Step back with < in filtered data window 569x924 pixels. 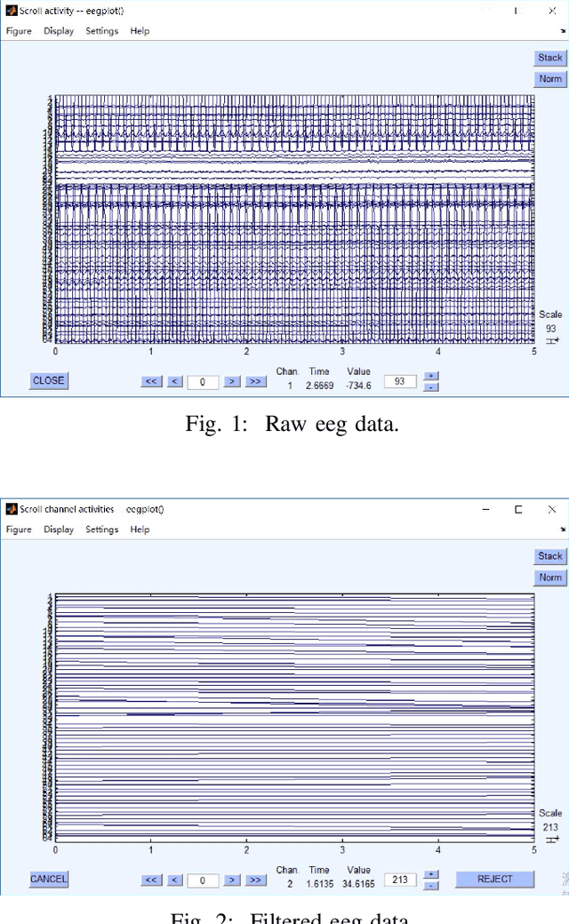click(175, 880)
